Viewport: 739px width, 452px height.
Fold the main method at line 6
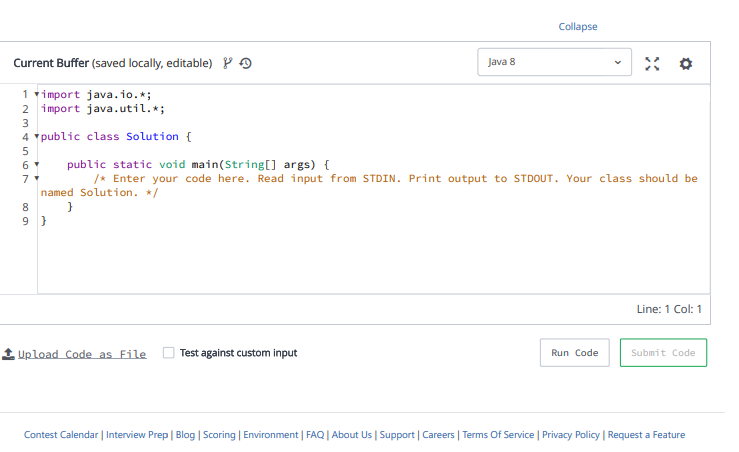coord(36,164)
